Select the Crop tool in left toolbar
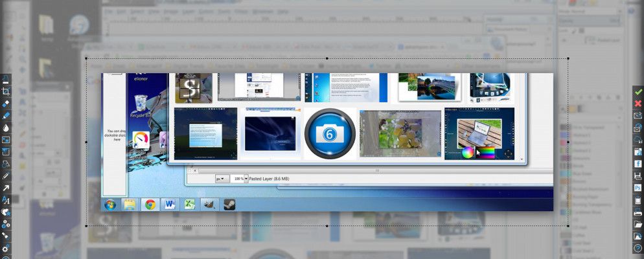 6,91
